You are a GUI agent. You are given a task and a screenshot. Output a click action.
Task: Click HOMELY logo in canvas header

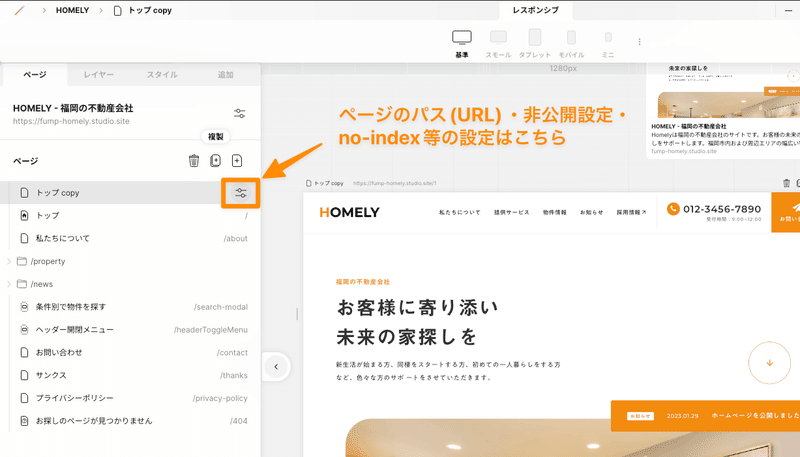(x=349, y=212)
